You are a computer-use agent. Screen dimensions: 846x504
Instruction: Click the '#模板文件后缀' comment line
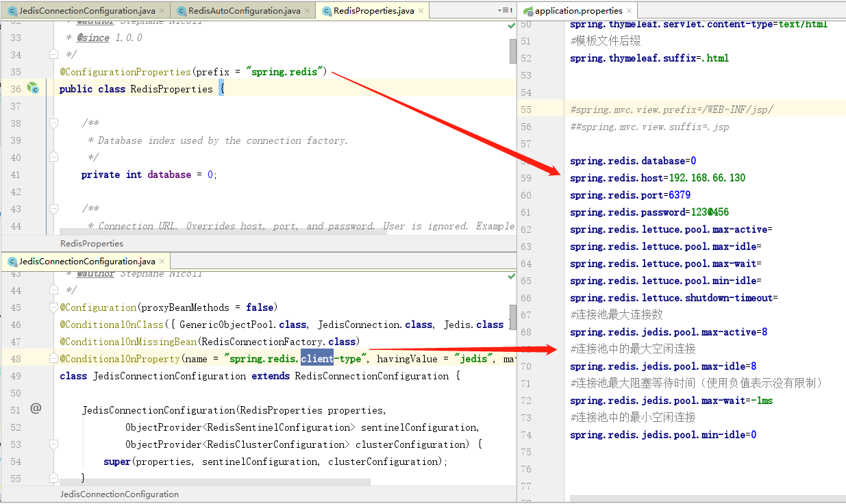click(x=606, y=41)
